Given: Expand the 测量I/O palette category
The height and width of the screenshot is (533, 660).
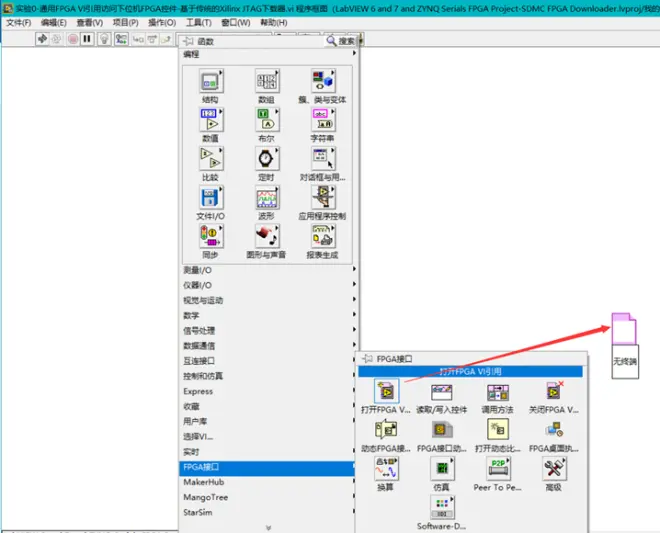Looking at the screenshot, I should pos(269,270).
